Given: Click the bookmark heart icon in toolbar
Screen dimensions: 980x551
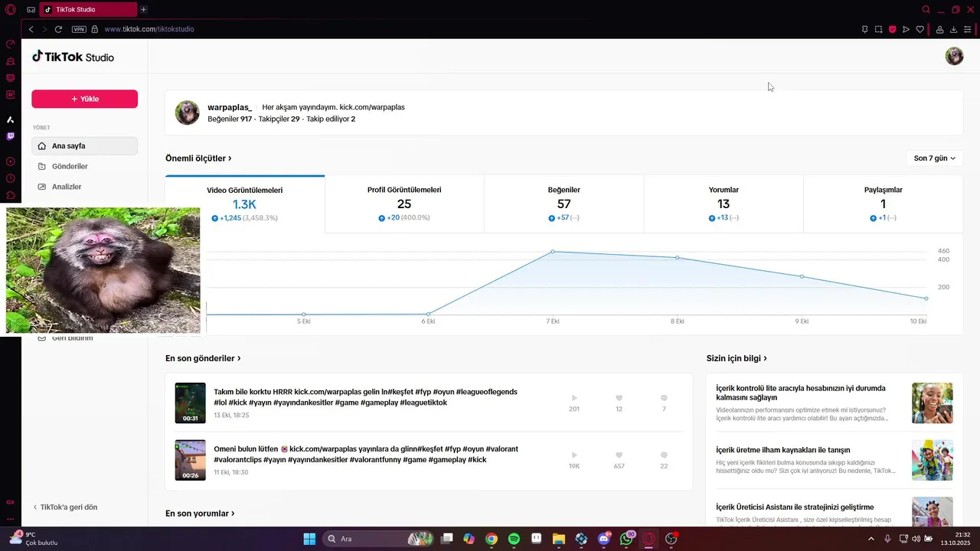Looking at the screenshot, I should pos(920,29).
